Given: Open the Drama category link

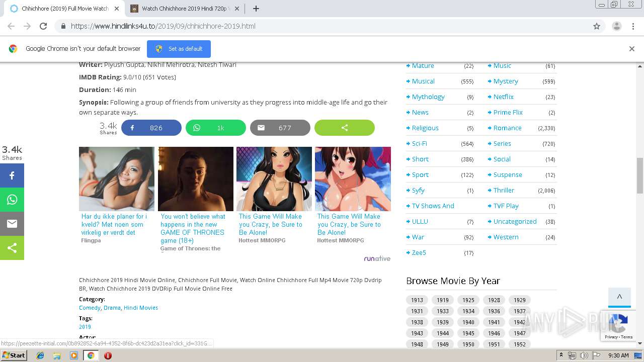Looking at the screenshot, I should (112, 308).
